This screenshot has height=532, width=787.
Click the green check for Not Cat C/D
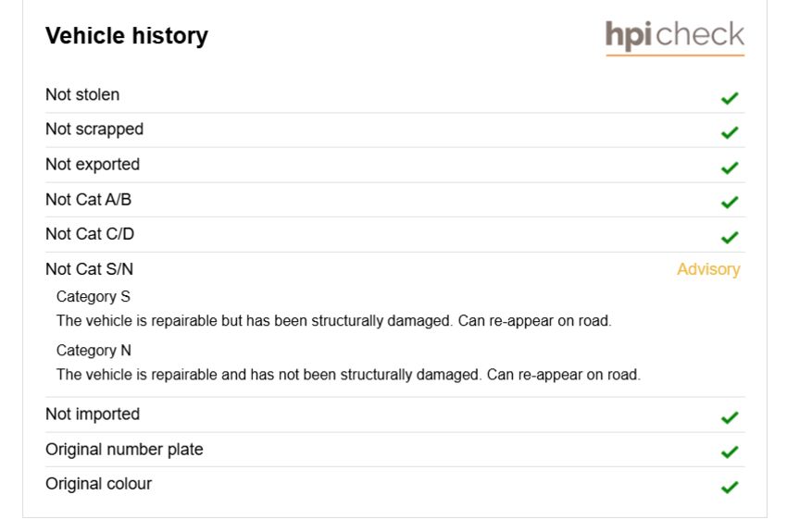pos(730,237)
